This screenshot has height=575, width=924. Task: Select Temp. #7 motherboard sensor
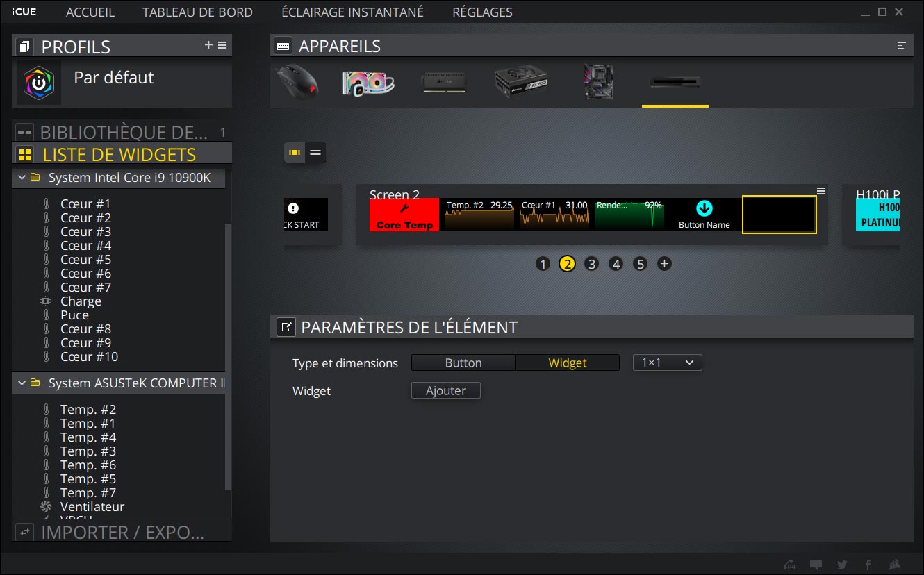pyautogui.click(x=88, y=493)
